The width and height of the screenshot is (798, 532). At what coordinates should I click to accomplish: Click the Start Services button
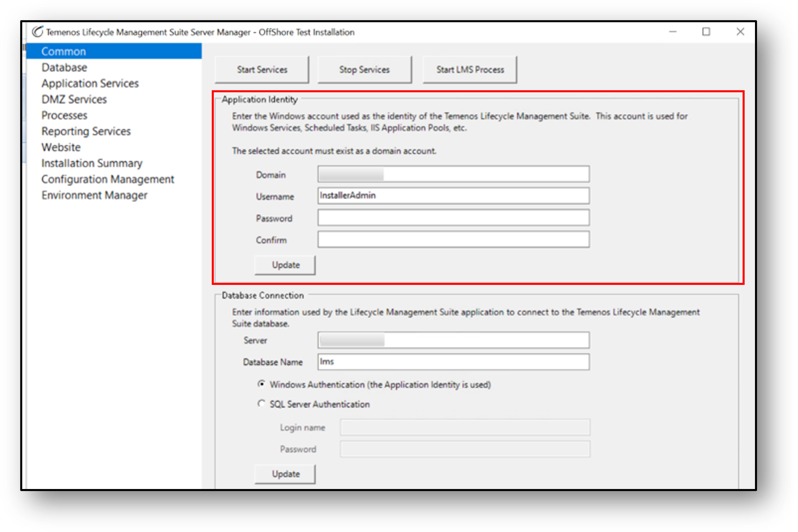click(262, 69)
